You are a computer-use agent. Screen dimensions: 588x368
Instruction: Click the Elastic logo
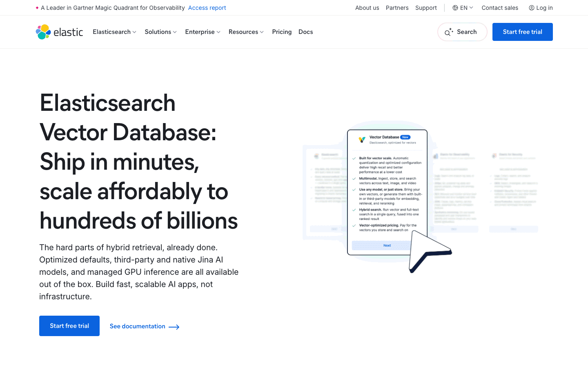[59, 32]
